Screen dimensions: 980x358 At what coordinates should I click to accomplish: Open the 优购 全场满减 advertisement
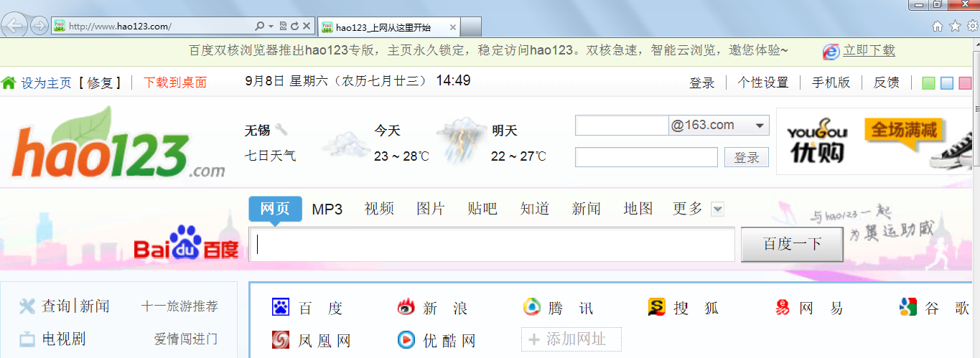point(874,141)
